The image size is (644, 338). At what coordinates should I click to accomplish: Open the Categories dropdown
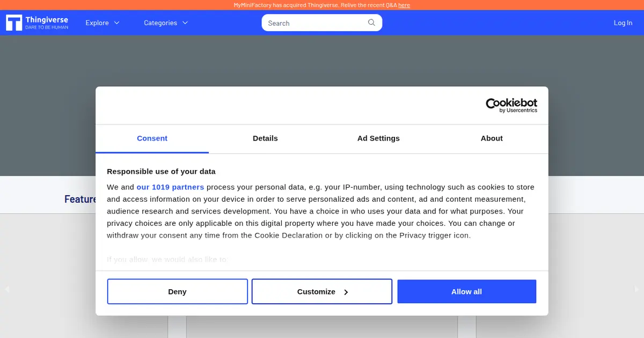(166, 23)
